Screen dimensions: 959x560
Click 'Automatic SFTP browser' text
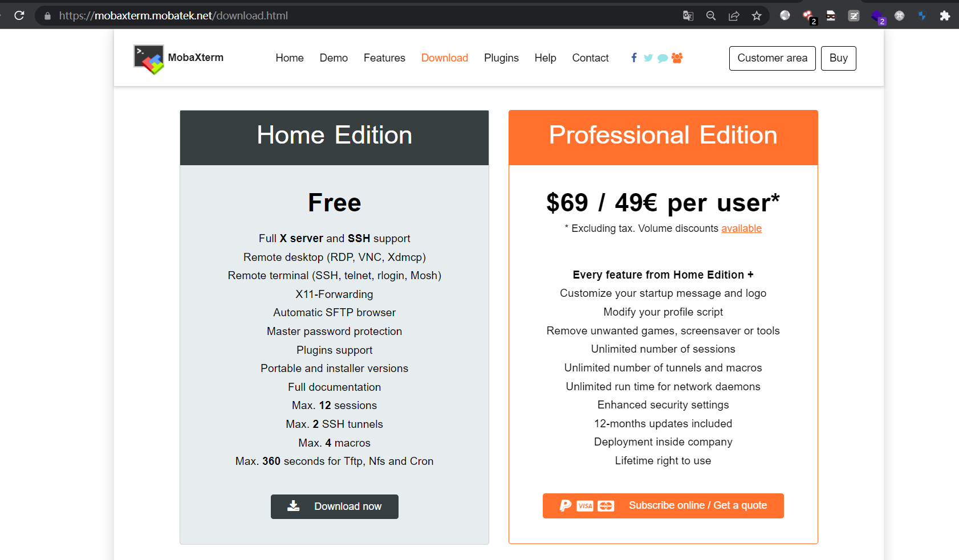pyautogui.click(x=335, y=313)
